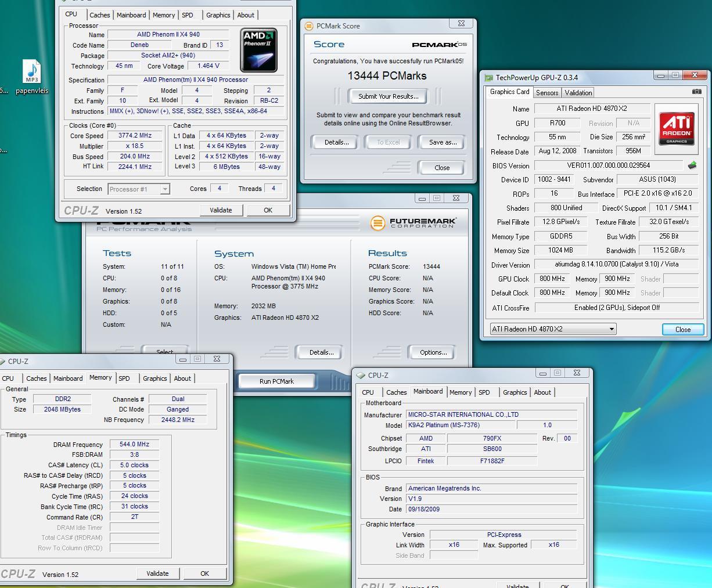Click the Multiplier x 18.5 value

click(135, 146)
